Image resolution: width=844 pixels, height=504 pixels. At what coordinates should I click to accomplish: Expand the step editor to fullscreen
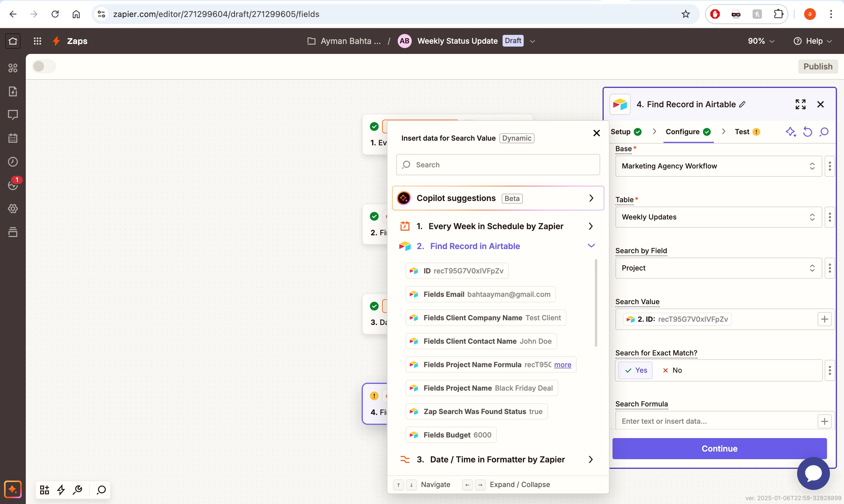pos(800,104)
